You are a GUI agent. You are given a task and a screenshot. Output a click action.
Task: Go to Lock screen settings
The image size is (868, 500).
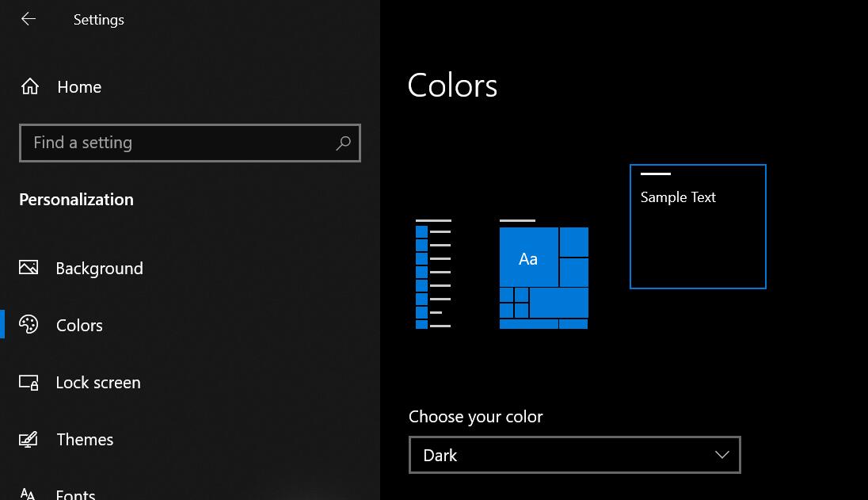click(98, 383)
